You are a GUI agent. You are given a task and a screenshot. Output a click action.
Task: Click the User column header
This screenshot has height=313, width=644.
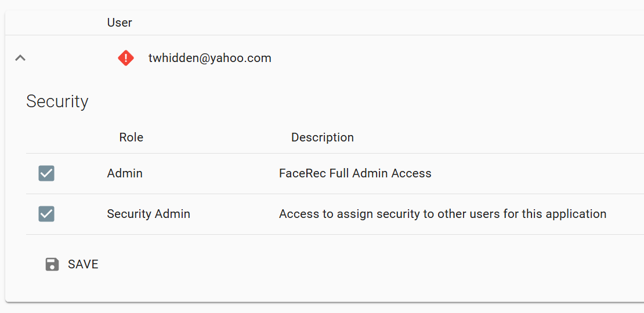click(x=120, y=23)
